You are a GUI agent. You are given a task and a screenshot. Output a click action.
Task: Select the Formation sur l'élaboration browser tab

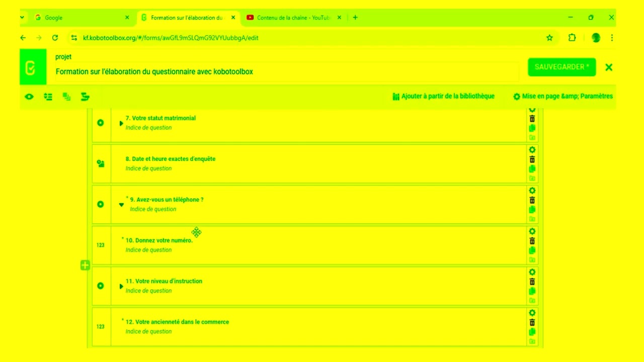(x=187, y=18)
